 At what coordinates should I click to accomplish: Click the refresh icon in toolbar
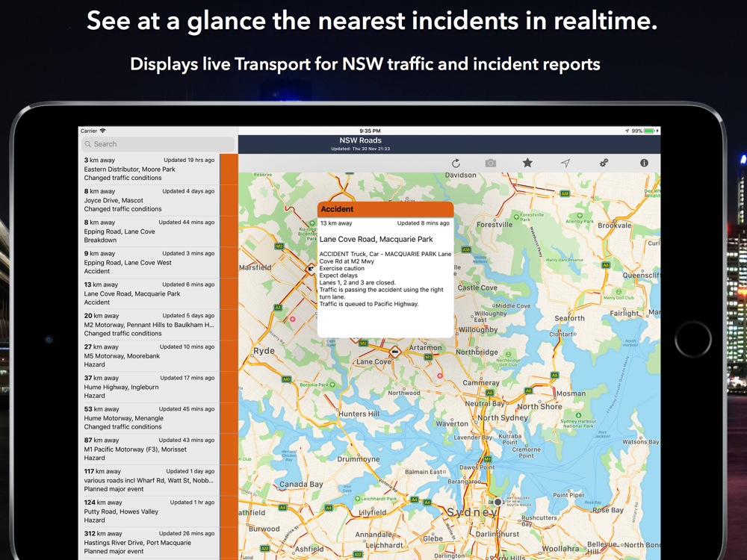coord(456,164)
